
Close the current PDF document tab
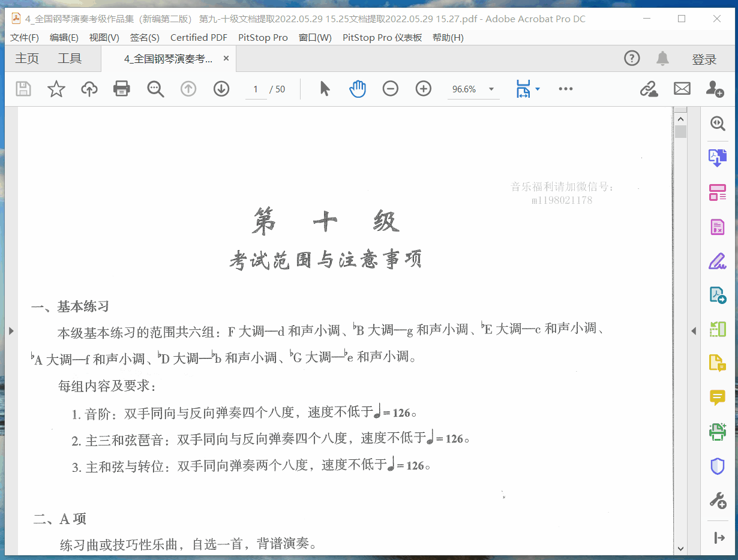click(x=226, y=59)
